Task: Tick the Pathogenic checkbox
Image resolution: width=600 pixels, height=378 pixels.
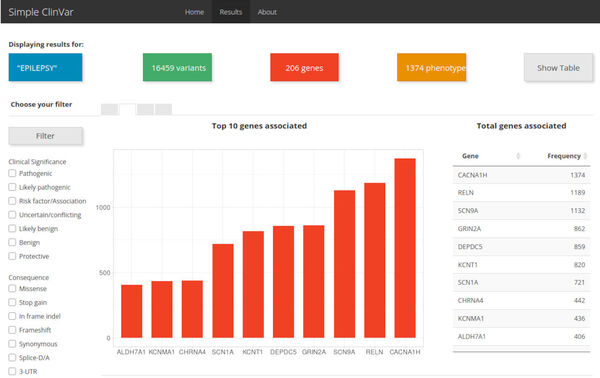Action: pyautogui.click(x=12, y=173)
